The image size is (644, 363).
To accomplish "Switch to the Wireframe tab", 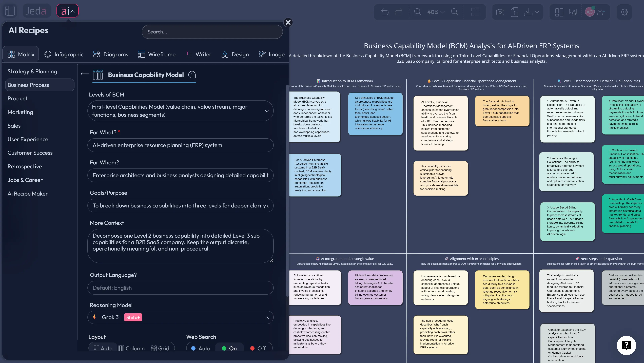I will [157, 54].
